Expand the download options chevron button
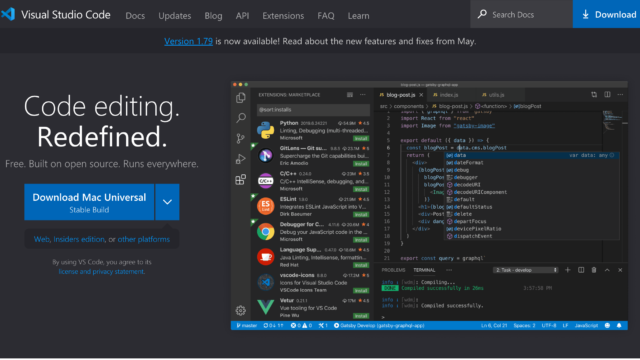Screen dimensions: 640x360 click(x=167, y=202)
